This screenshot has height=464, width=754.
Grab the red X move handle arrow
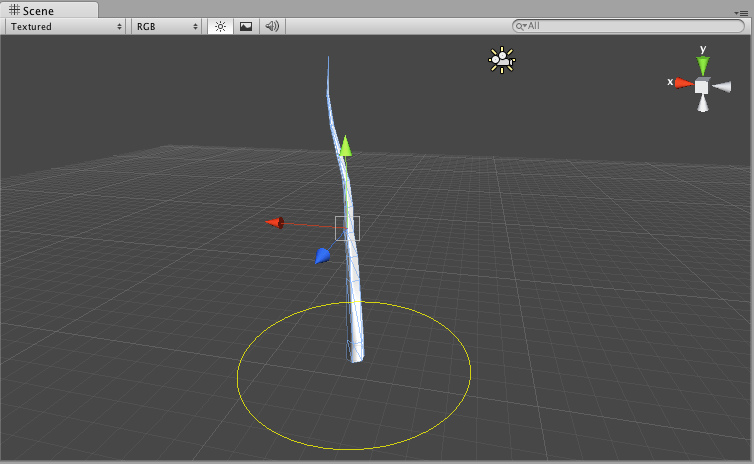coord(276,223)
